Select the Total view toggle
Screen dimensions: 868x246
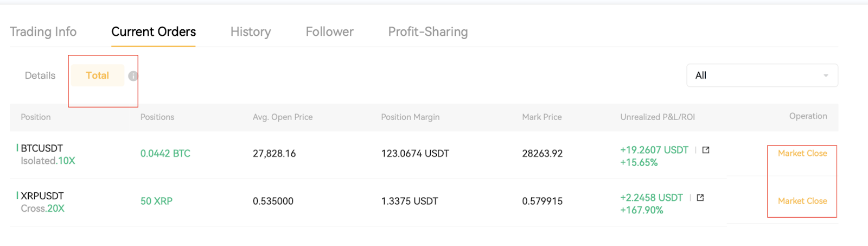98,75
